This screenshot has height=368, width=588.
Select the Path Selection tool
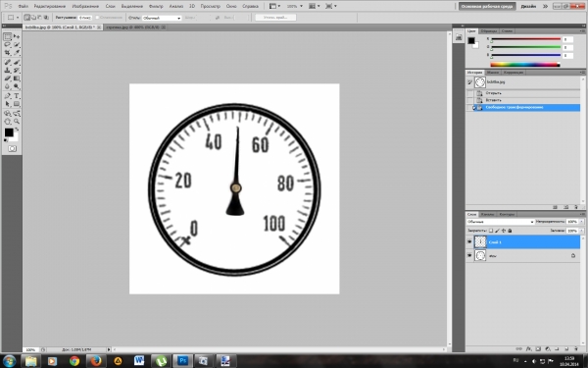8,104
